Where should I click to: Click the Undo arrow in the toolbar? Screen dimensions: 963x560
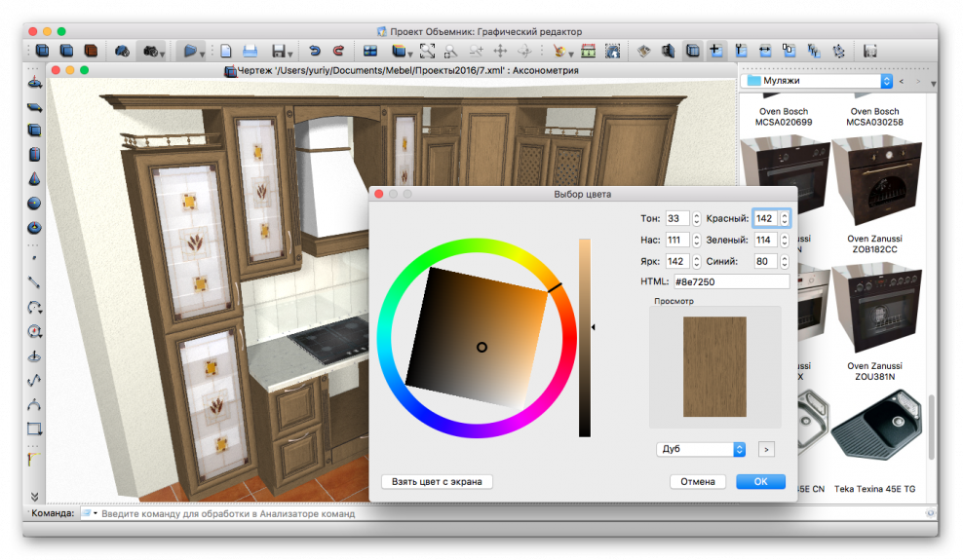(x=314, y=51)
